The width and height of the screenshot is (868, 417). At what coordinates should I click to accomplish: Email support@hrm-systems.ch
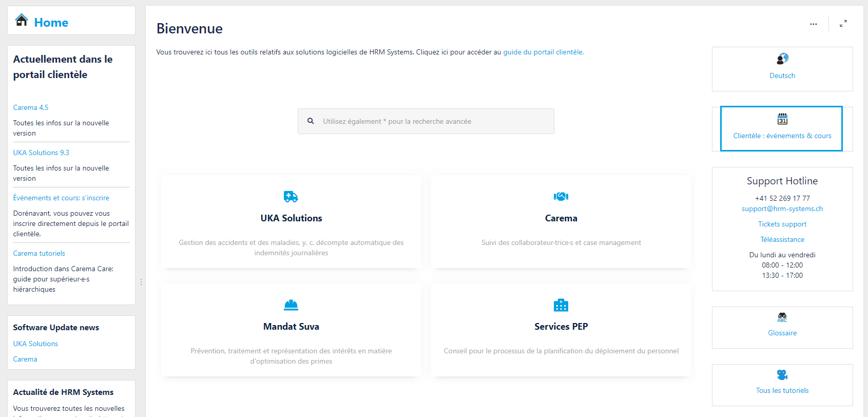pyautogui.click(x=782, y=208)
